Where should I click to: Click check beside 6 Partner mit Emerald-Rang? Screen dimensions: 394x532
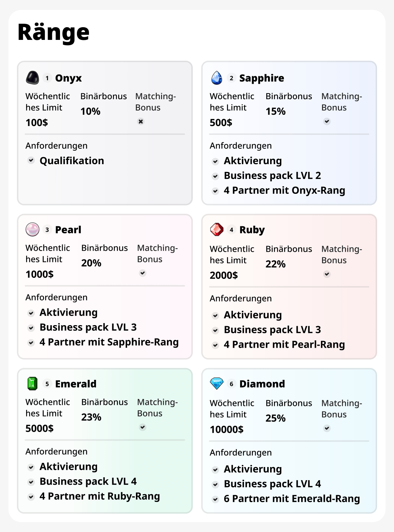pyautogui.click(x=215, y=499)
